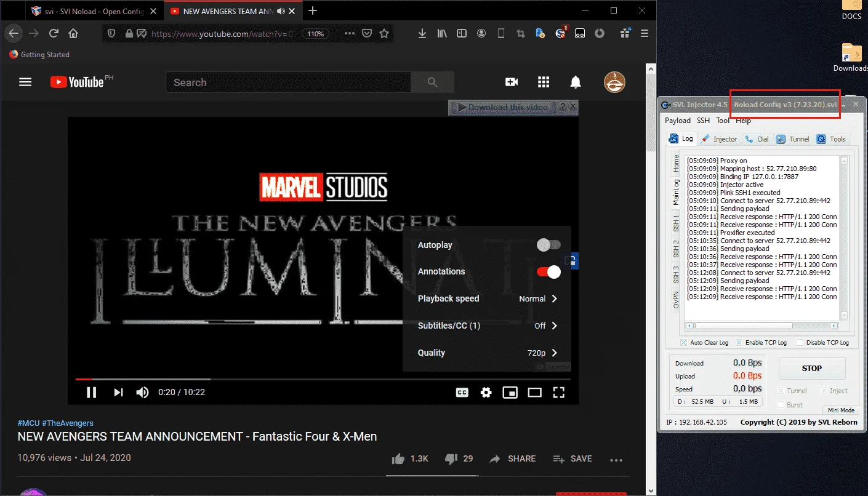
Task: Open the Getting Started bookmark
Action: [39, 55]
